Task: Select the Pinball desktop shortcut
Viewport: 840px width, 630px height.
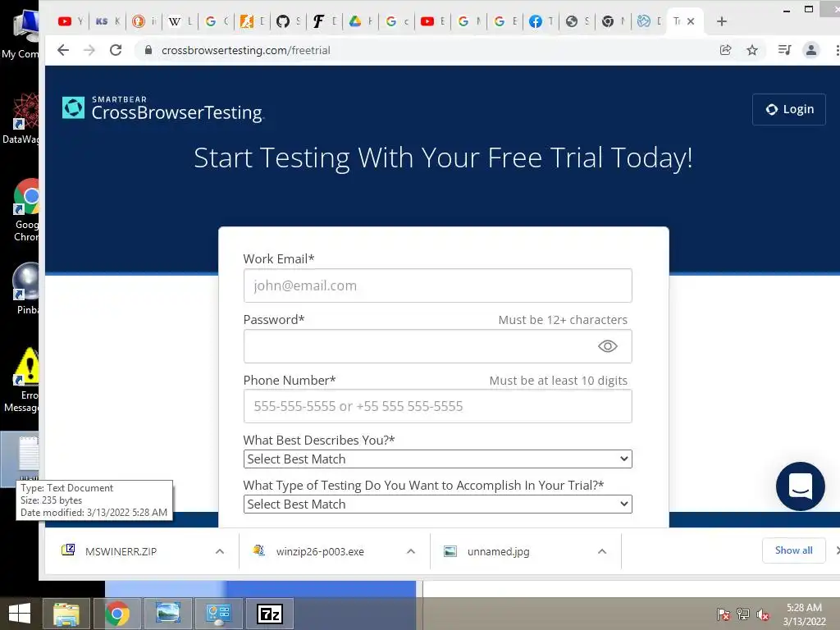Action: click(25, 288)
